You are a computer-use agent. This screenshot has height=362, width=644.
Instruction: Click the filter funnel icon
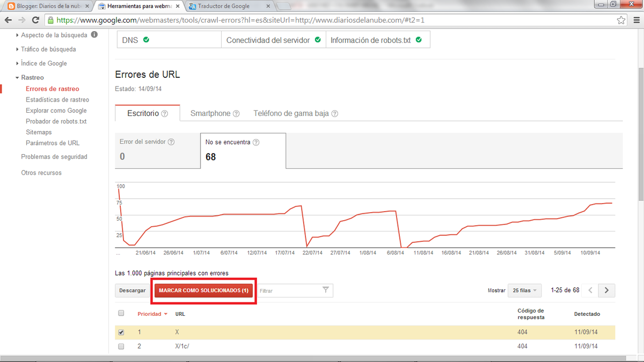pos(326,290)
